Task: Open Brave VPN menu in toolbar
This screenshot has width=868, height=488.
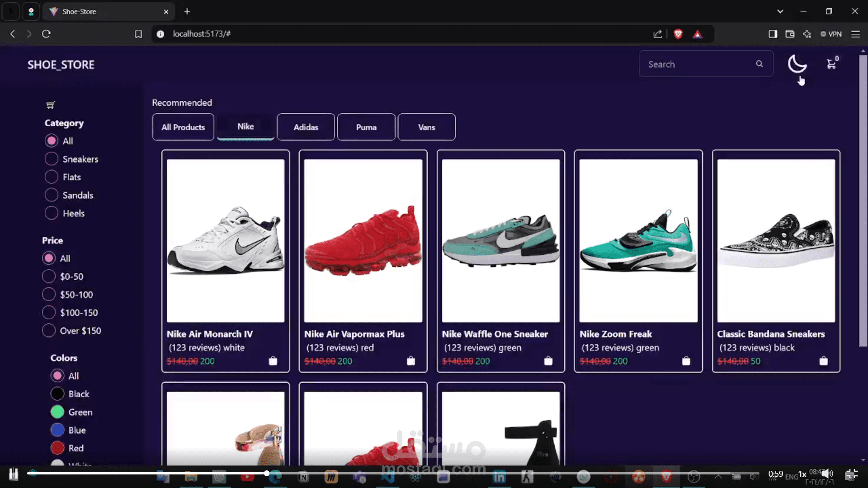Action: 831,34
